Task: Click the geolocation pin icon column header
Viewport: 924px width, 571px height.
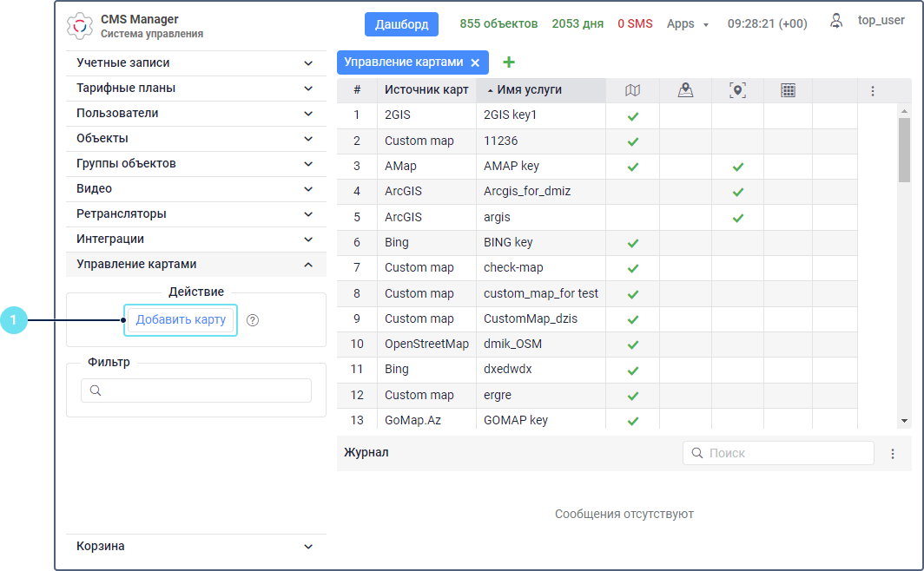Action: 737,90
